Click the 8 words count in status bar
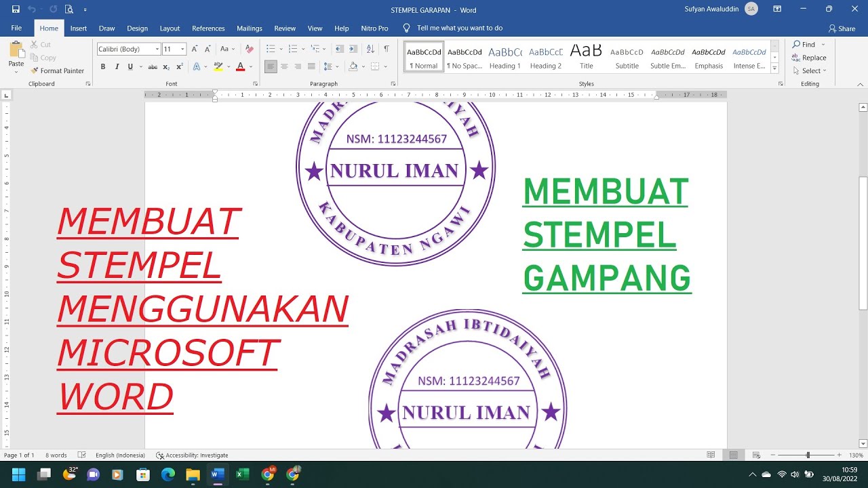The width and height of the screenshot is (868, 488). click(56, 455)
